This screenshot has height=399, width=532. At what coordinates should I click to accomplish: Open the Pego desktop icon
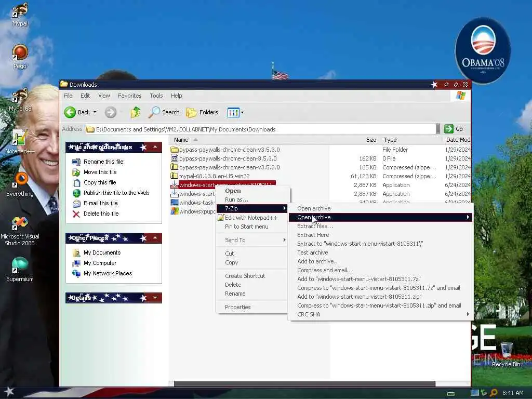coord(20,57)
